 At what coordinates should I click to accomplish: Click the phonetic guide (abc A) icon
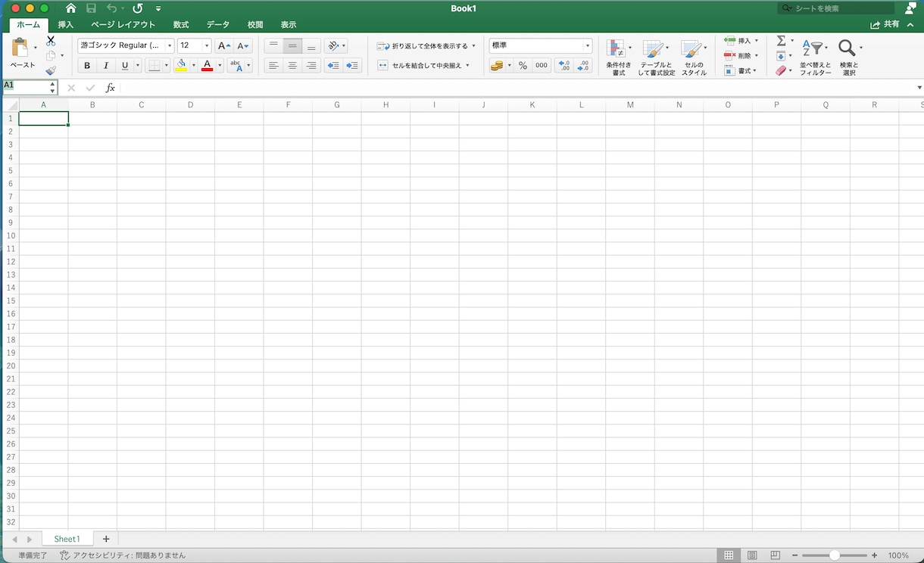(x=236, y=66)
